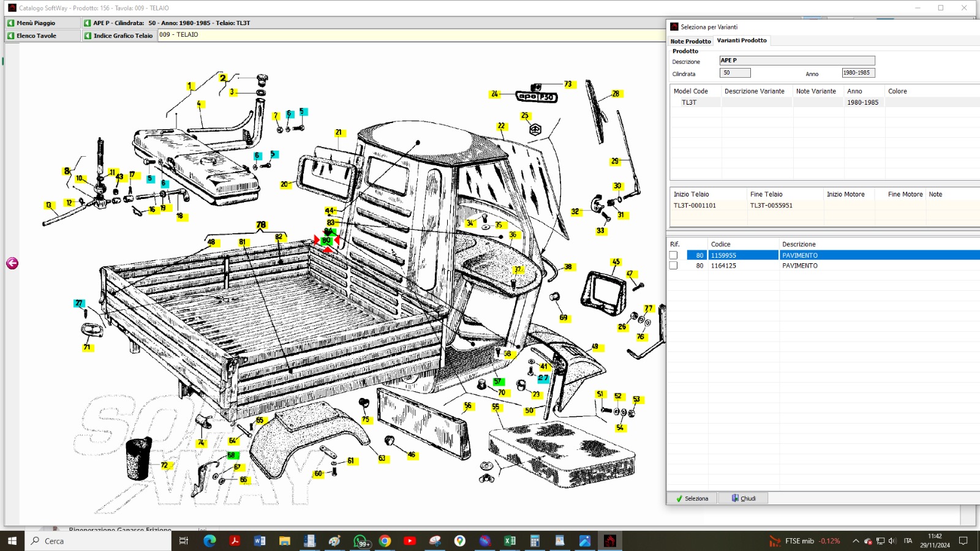Click the Descrizione field containing APE P
Image resolution: width=980 pixels, height=551 pixels.
tap(796, 61)
